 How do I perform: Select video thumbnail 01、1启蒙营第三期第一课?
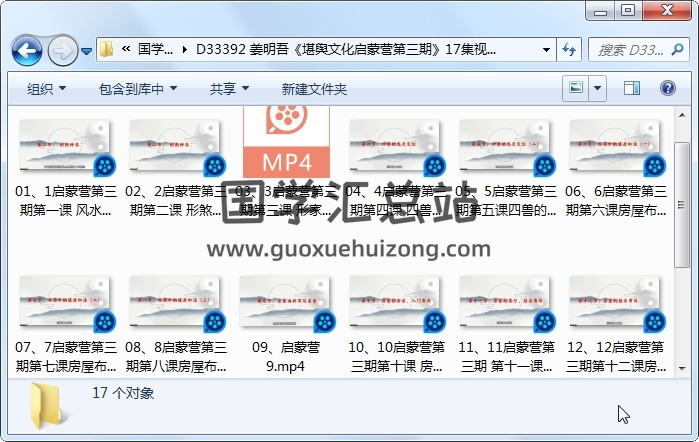[x=65, y=146]
